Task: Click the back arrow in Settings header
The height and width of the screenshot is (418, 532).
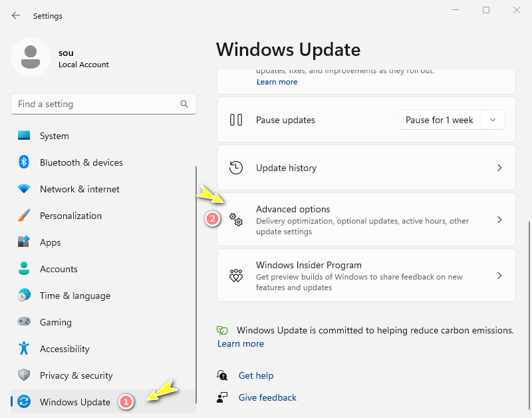Action: pos(15,15)
